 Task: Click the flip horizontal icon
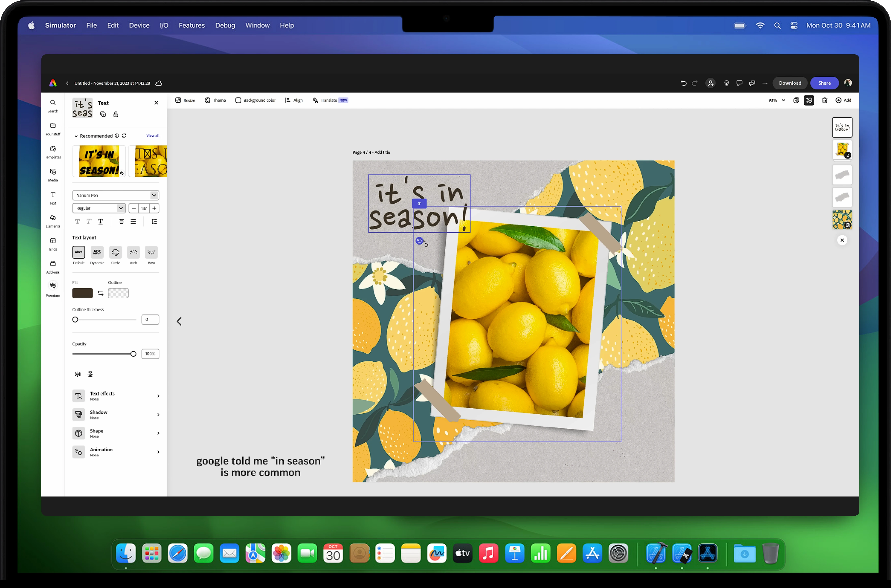[77, 374]
